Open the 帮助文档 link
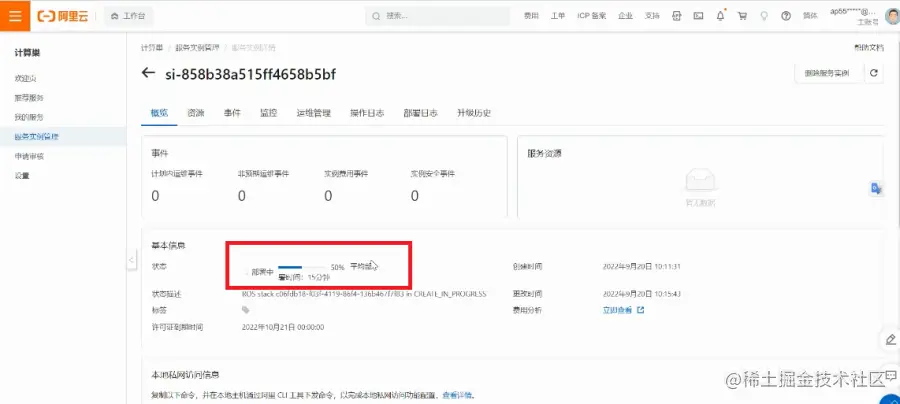Image resolution: width=900 pixels, height=404 pixels. [x=868, y=48]
